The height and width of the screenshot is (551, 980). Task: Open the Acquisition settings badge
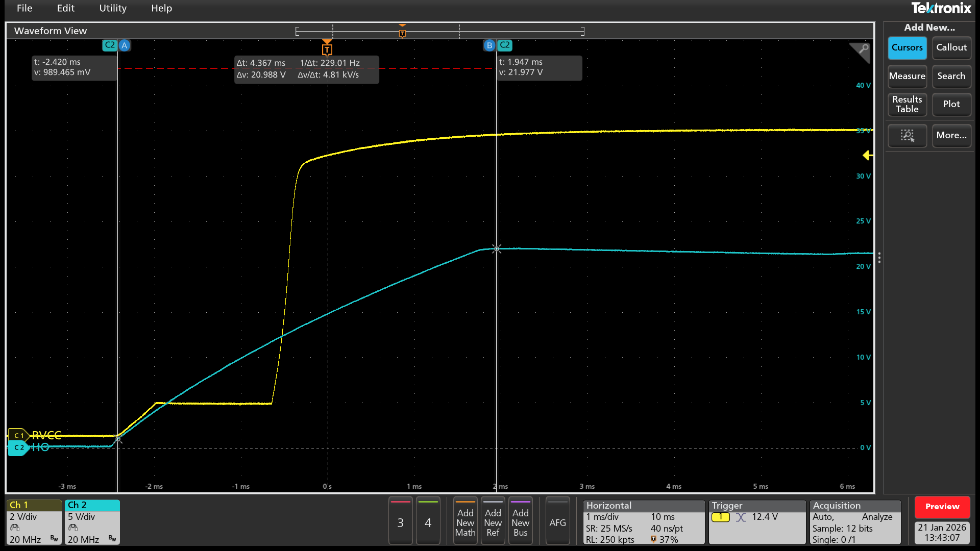point(855,522)
